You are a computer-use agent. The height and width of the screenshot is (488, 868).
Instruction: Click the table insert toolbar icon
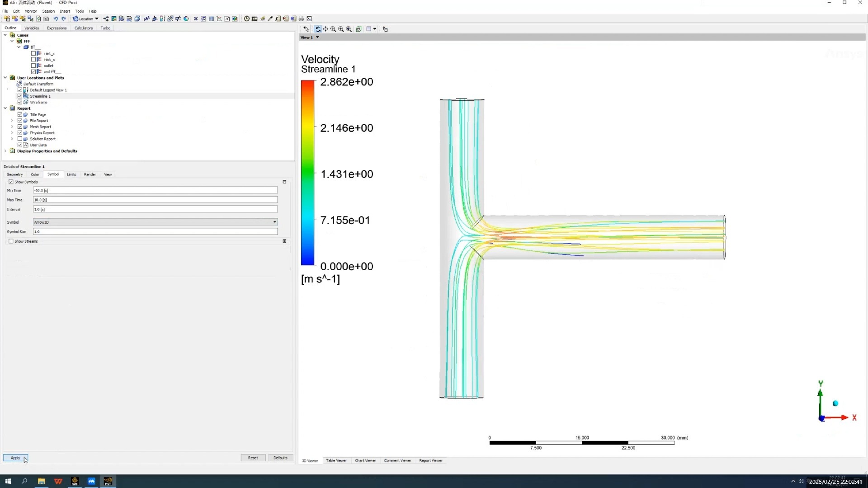(x=212, y=19)
